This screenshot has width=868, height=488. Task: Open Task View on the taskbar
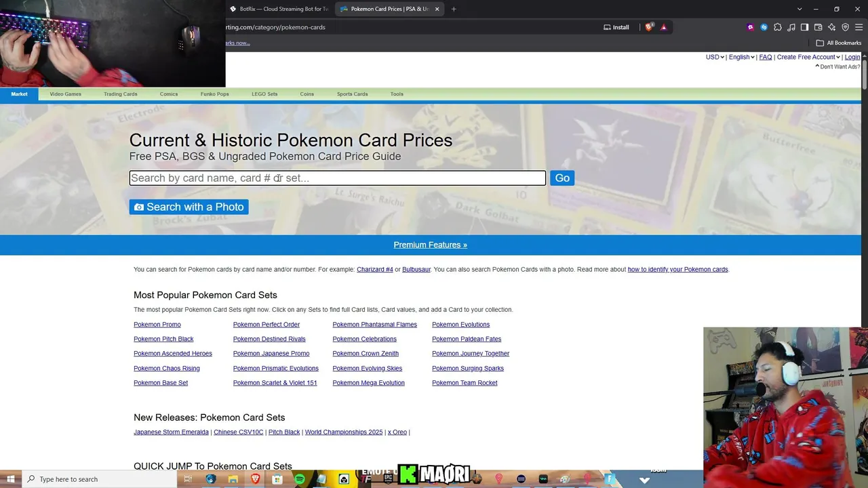189,479
